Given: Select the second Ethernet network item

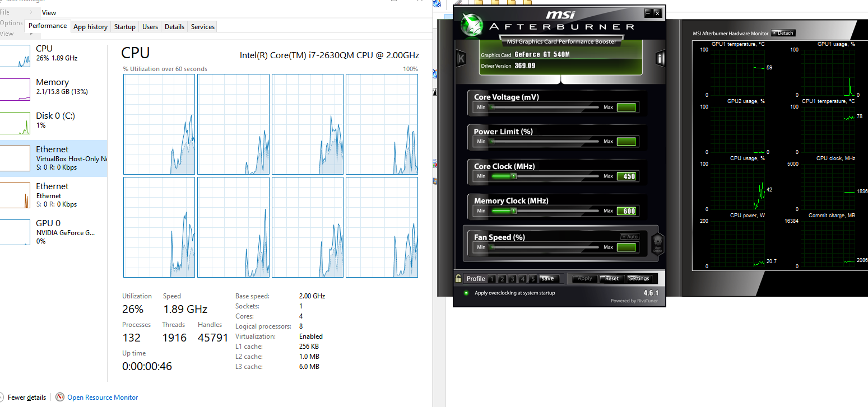Looking at the screenshot, I should coord(53,195).
